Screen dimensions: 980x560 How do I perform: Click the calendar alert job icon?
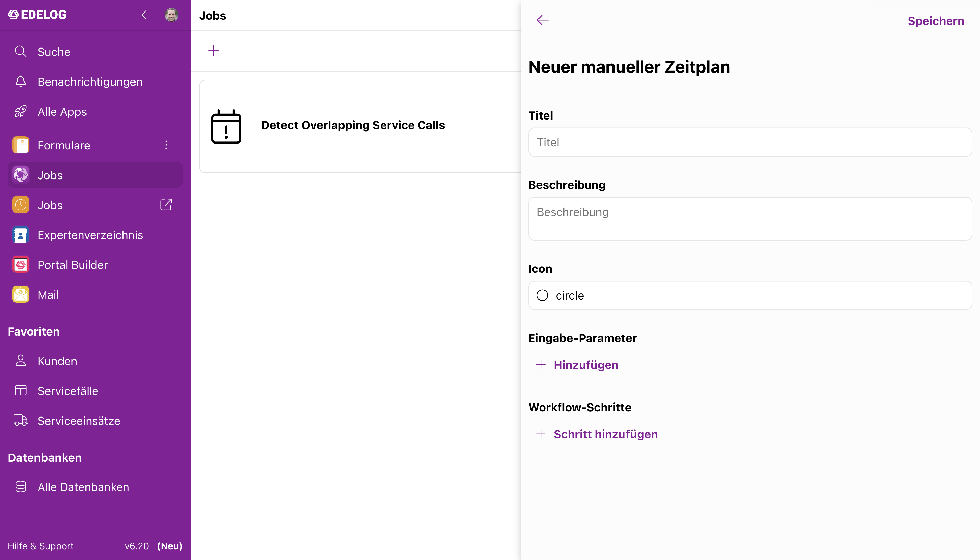pyautogui.click(x=226, y=126)
